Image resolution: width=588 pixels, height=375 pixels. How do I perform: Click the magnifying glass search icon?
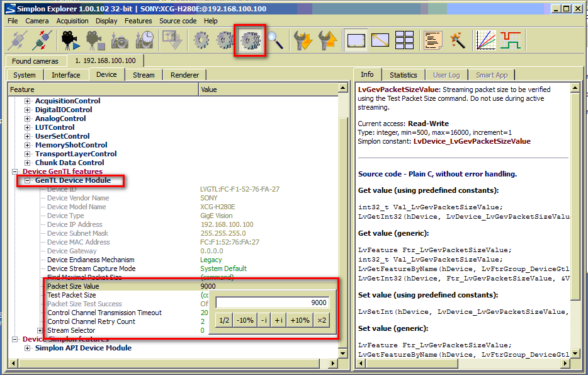point(274,41)
